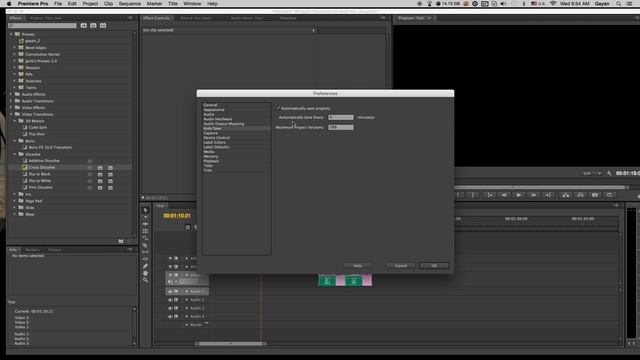The width and height of the screenshot is (640, 360).
Task: Collapse the Video Transitions folder
Action: point(11,114)
